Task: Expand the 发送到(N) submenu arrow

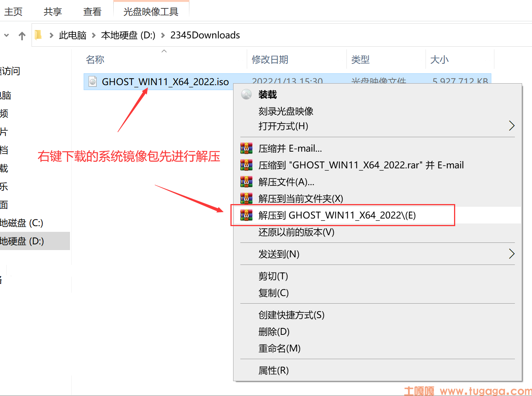Action: [x=511, y=254]
